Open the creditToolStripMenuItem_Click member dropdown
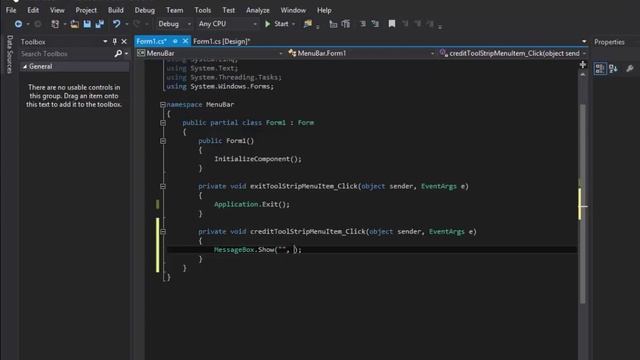 click(x=584, y=53)
